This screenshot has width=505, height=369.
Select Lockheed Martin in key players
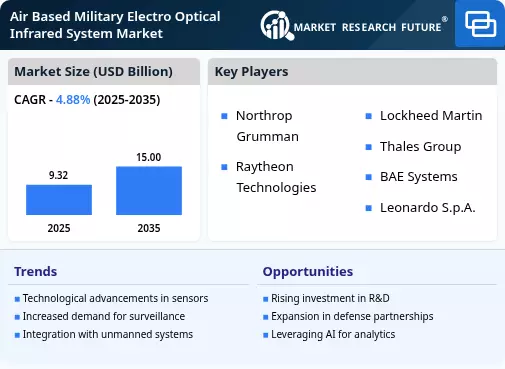point(431,116)
